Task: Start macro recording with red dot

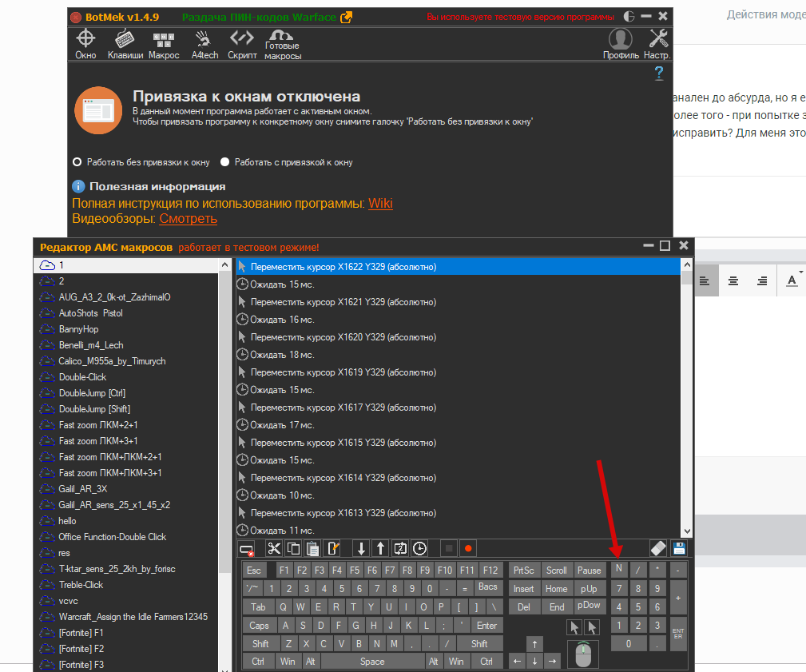Action: (468, 549)
